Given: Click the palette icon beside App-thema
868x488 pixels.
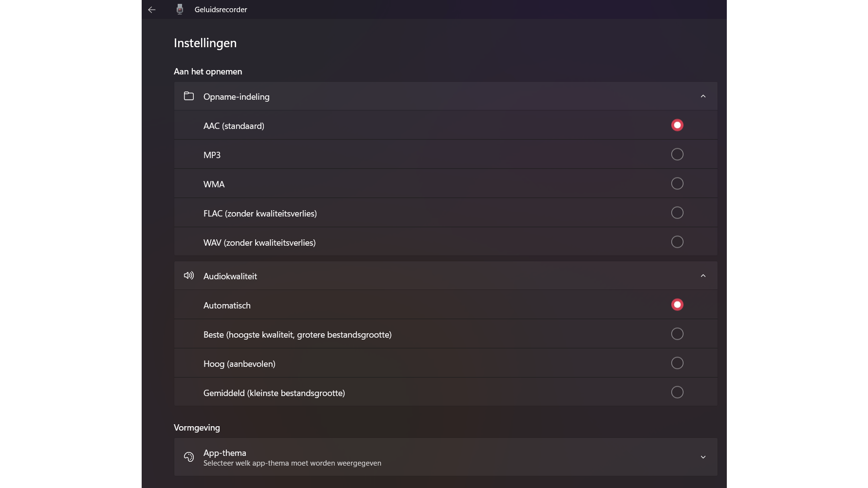Looking at the screenshot, I should click(x=189, y=457).
